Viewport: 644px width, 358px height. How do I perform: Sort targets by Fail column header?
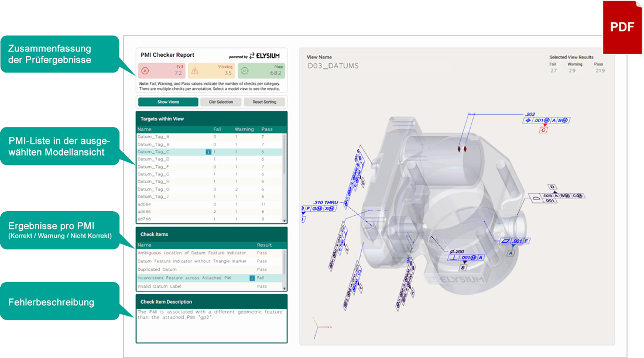tap(217, 129)
